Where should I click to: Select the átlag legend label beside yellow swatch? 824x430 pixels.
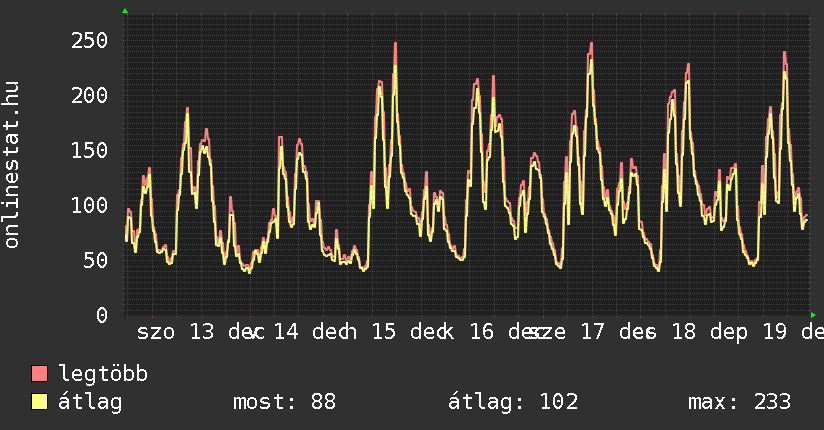tap(90, 402)
